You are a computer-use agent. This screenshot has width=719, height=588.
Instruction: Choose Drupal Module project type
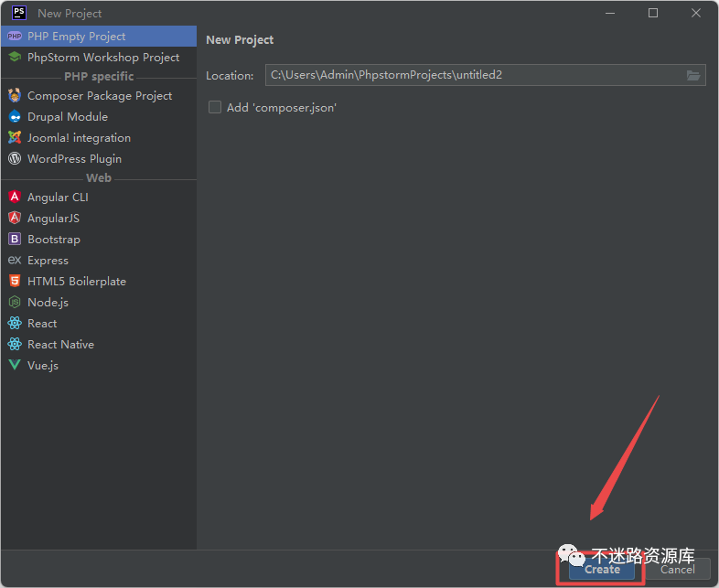click(x=99, y=117)
